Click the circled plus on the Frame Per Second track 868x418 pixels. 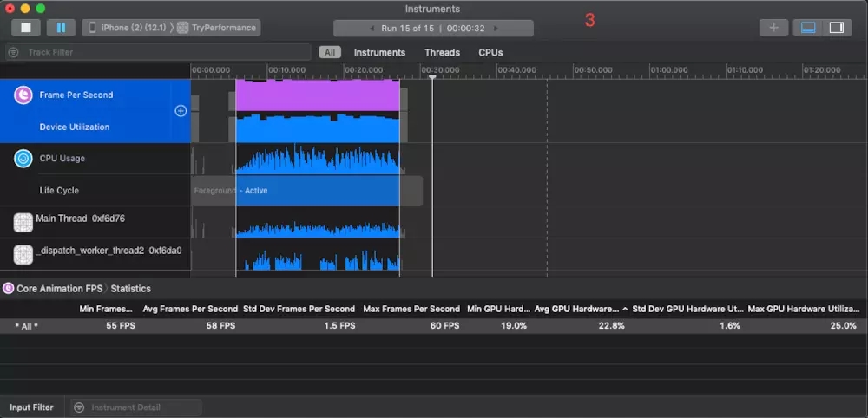point(181,111)
